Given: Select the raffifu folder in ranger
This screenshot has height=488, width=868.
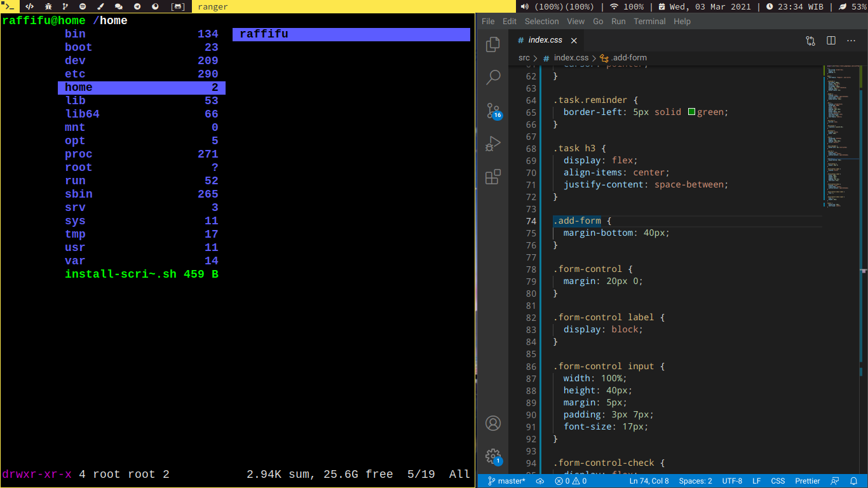Looking at the screenshot, I should 351,34.
